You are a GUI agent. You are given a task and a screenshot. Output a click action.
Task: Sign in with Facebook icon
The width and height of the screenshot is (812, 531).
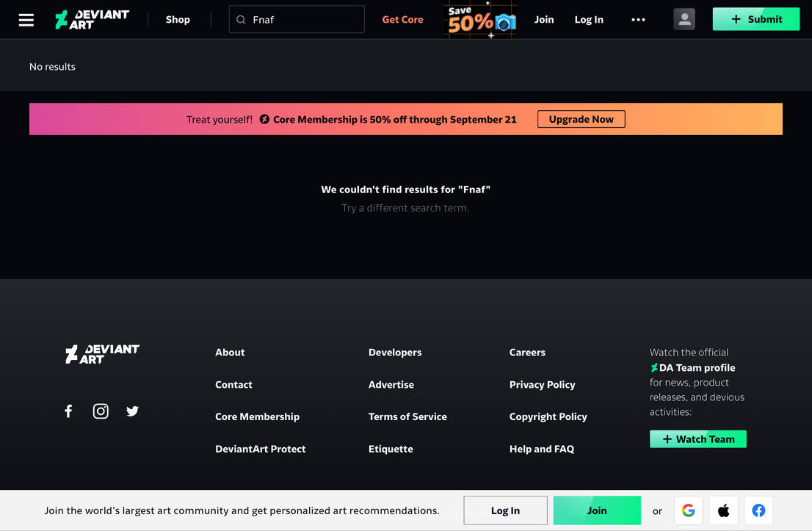[x=758, y=510]
